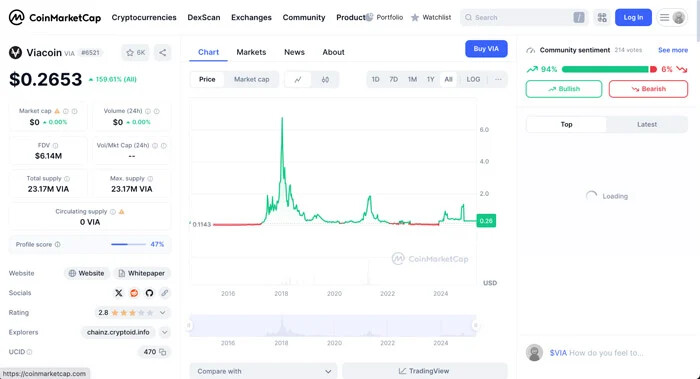Image resolution: width=700 pixels, height=379 pixels.
Task: Show Volume (24h) info icon
Action: [148, 111]
